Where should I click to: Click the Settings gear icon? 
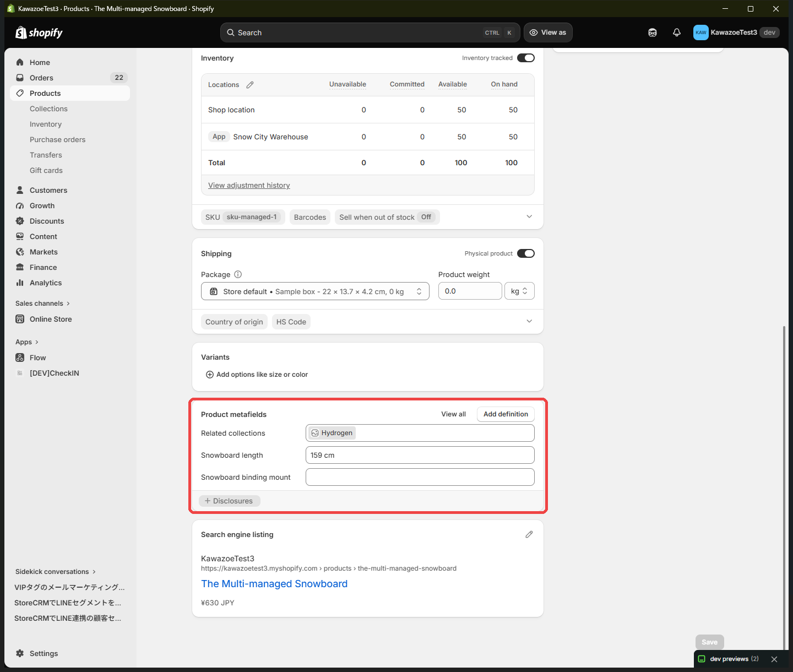pyautogui.click(x=20, y=653)
